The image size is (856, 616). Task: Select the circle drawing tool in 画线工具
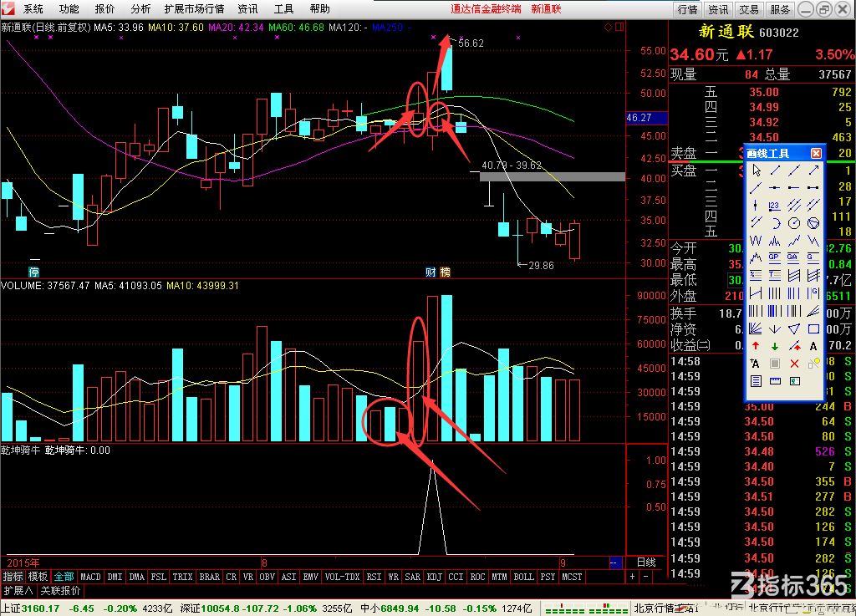794,223
